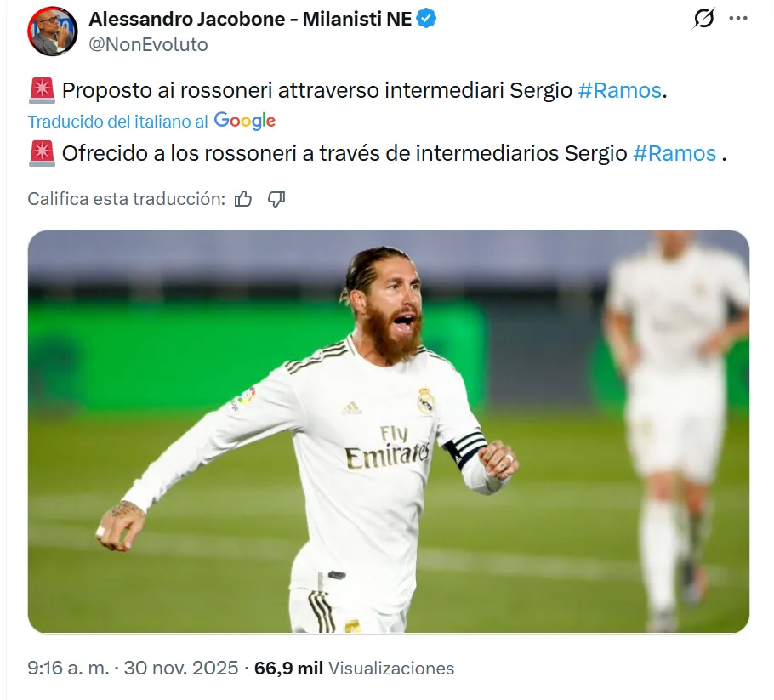774x700 pixels.
Task: Click the siren emoji in the Spanish translation
Action: (x=42, y=154)
